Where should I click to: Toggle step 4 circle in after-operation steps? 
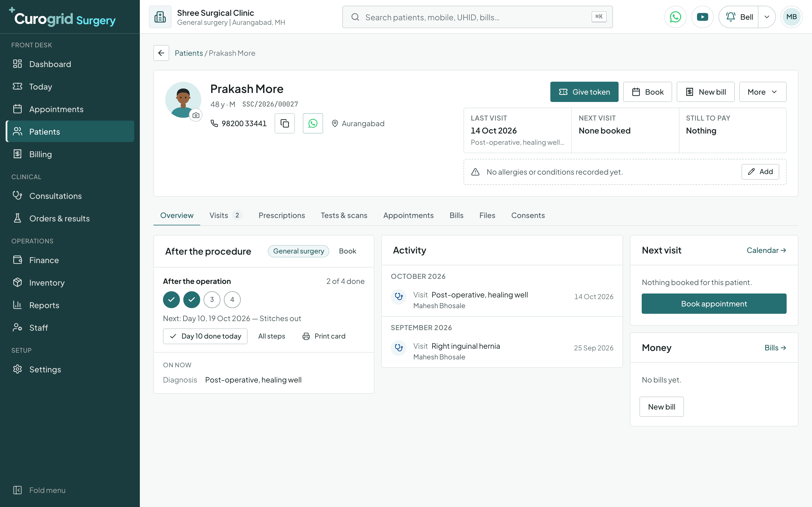[232, 299]
